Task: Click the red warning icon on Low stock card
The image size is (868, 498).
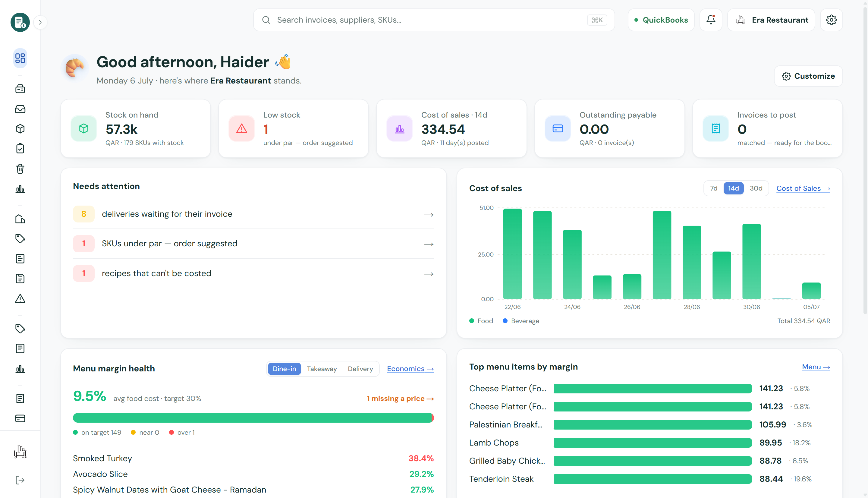Action: 242,129
